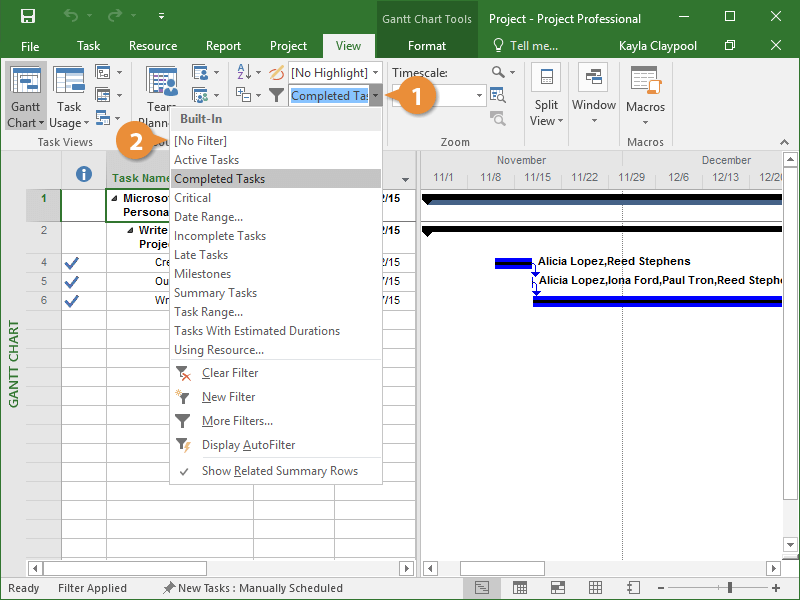Open the Completed Tasks filter dropdown arrow

tap(375, 96)
